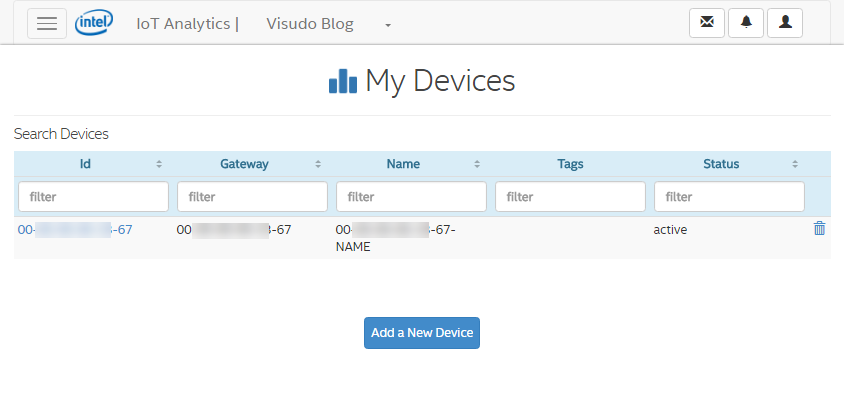Click Add a New Device button
The image size is (844, 419).
422,333
